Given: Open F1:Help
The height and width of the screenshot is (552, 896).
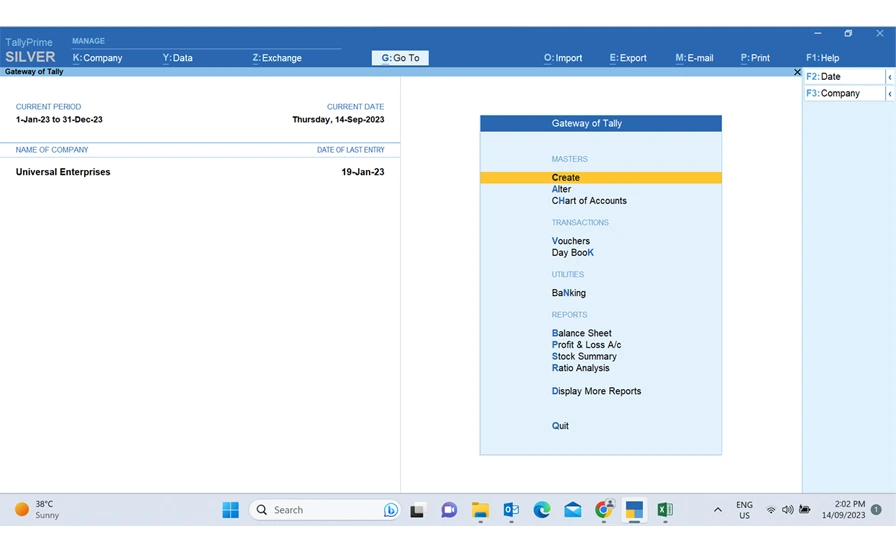Looking at the screenshot, I should (x=822, y=58).
